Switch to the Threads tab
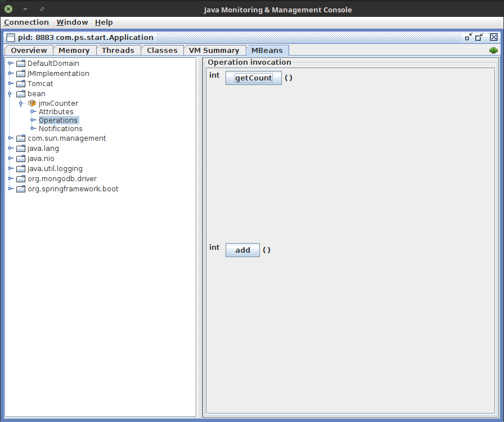The image size is (504, 422). point(118,51)
